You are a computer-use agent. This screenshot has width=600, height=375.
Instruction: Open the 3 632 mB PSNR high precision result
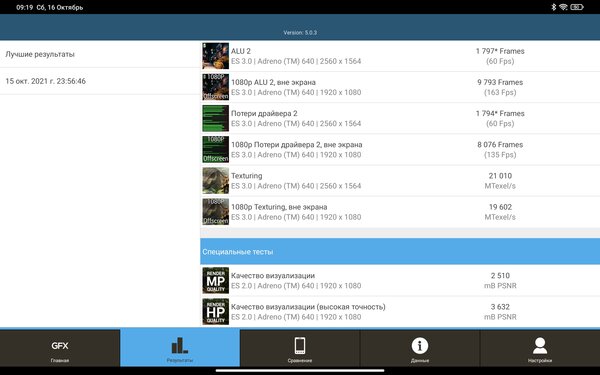500,312
